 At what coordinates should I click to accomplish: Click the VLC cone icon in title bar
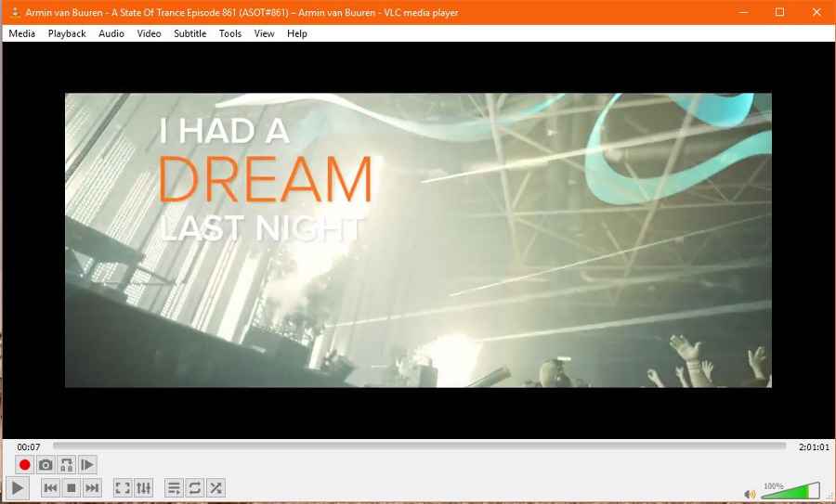15,12
